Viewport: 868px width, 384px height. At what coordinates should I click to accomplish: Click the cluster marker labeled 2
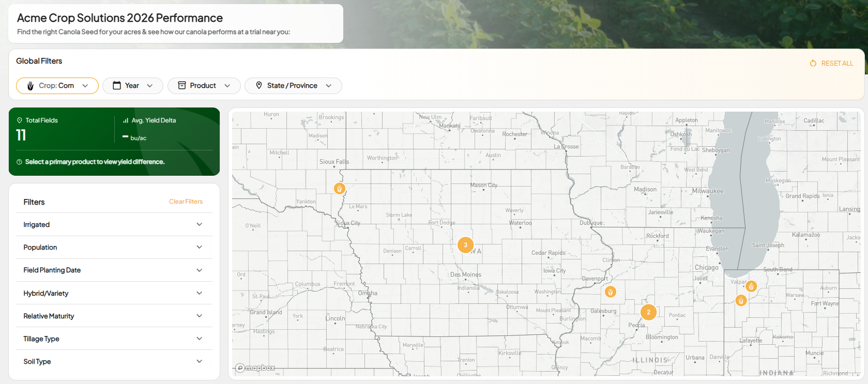[x=648, y=312]
